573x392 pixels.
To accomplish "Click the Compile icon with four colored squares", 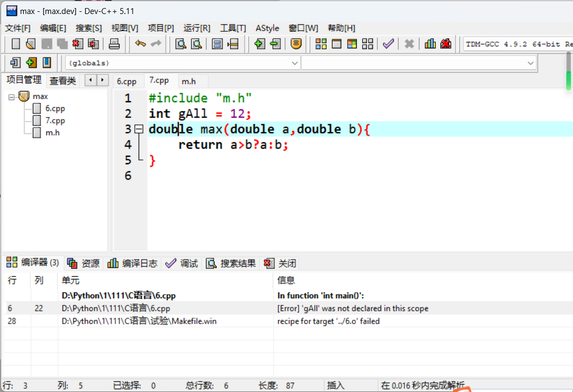I will [321, 44].
